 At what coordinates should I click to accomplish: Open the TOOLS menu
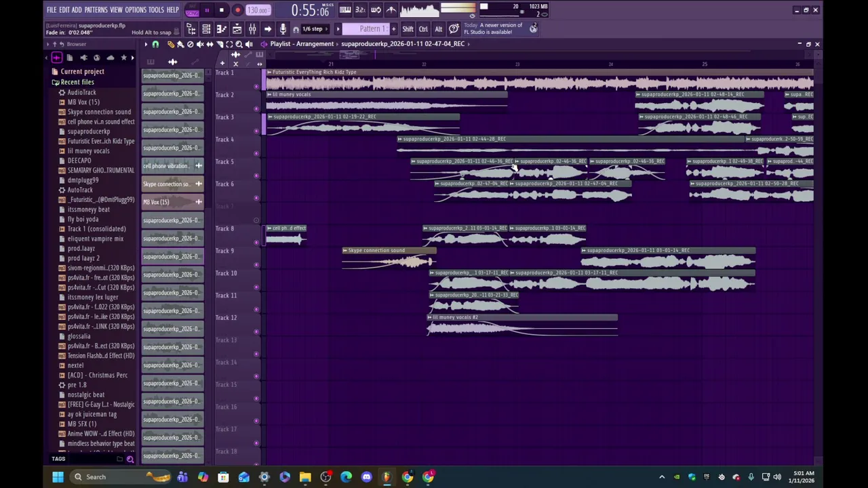coord(156,10)
